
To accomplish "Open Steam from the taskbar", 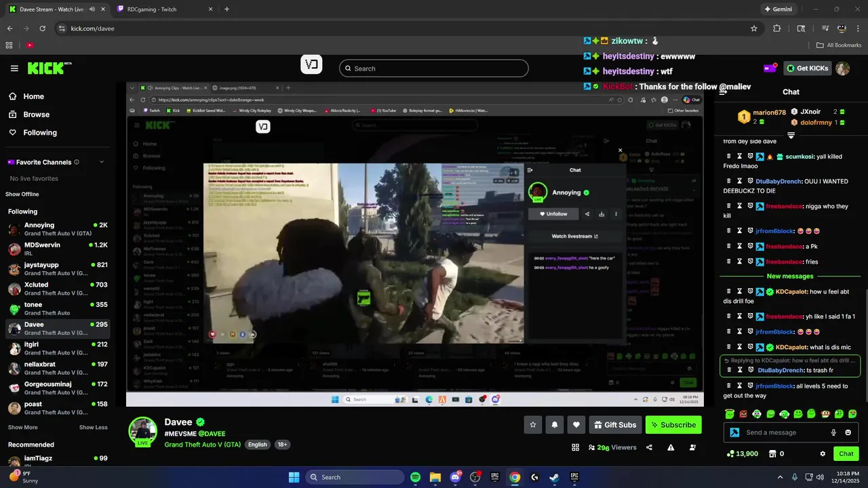I will pos(554,477).
